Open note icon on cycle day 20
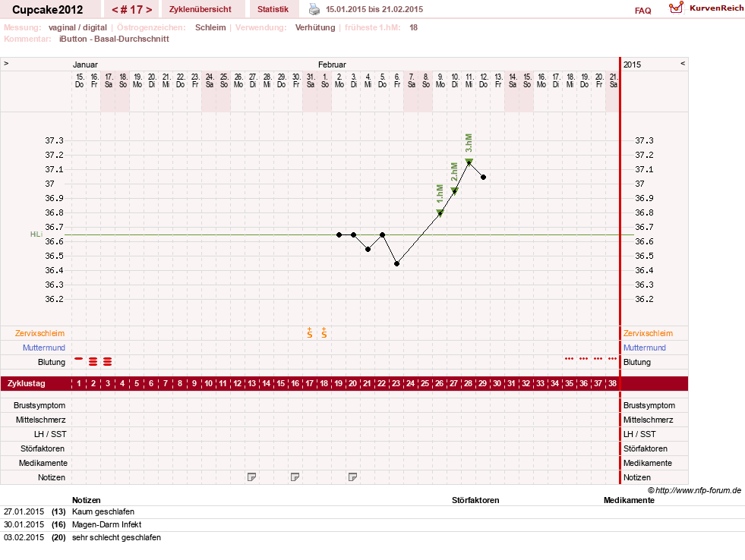Screen dimensions: 745x560 (x=352, y=477)
